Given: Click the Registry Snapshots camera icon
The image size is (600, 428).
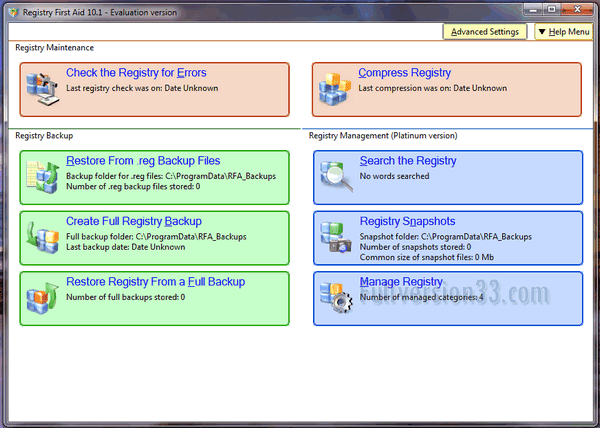Looking at the screenshot, I should [x=336, y=237].
